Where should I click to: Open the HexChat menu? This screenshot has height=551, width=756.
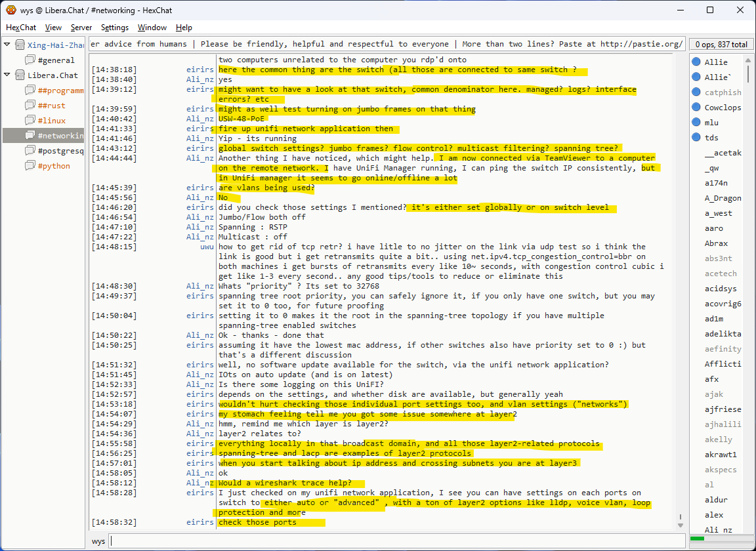[x=21, y=28]
